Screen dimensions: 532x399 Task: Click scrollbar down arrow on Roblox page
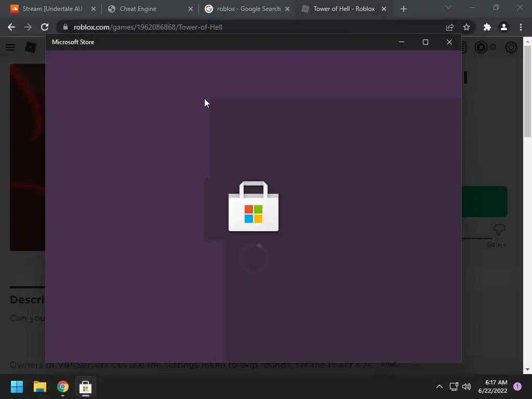tap(527, 369)
